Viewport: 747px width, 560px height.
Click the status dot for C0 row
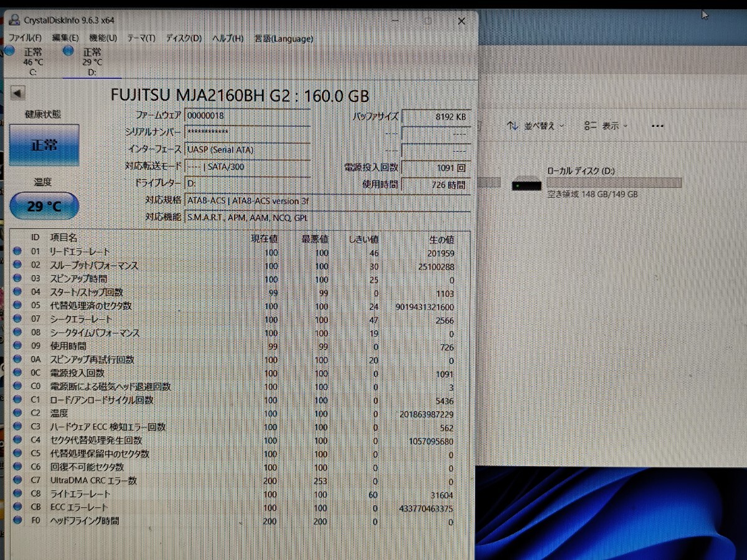[x=17, y=386]
